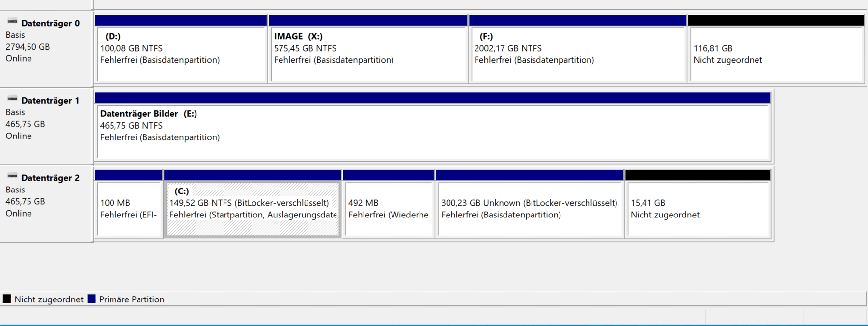868x326 pixels.
Task: Click the Primäre Partition legend text
Action: tap(132, 299)
